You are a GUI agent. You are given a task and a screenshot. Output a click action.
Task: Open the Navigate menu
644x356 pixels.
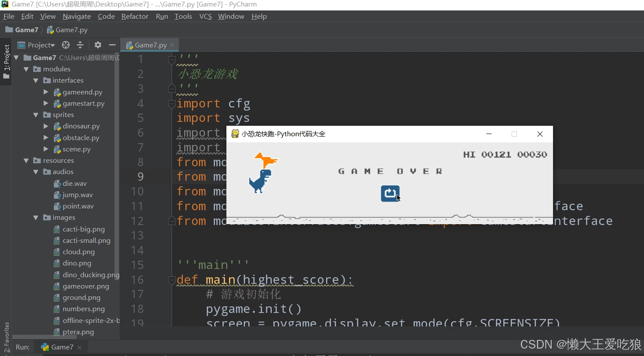coord(77,16)
